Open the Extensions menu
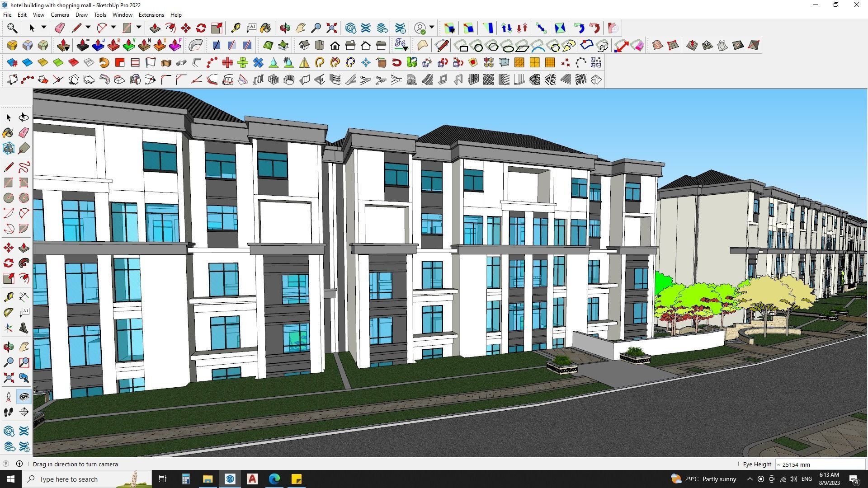 (x=151, y=14)
